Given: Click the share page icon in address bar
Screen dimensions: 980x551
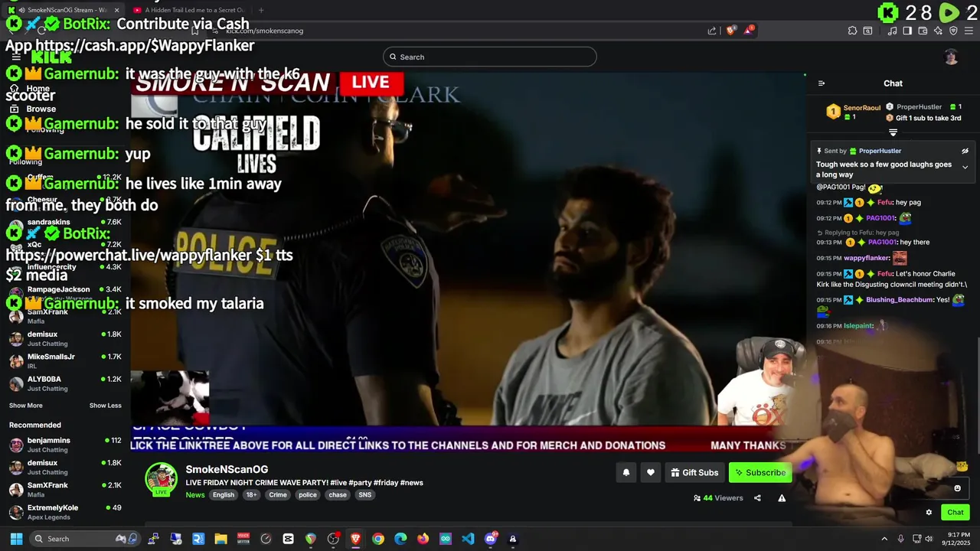Looking at the screenshot, I should pos(712,31).
